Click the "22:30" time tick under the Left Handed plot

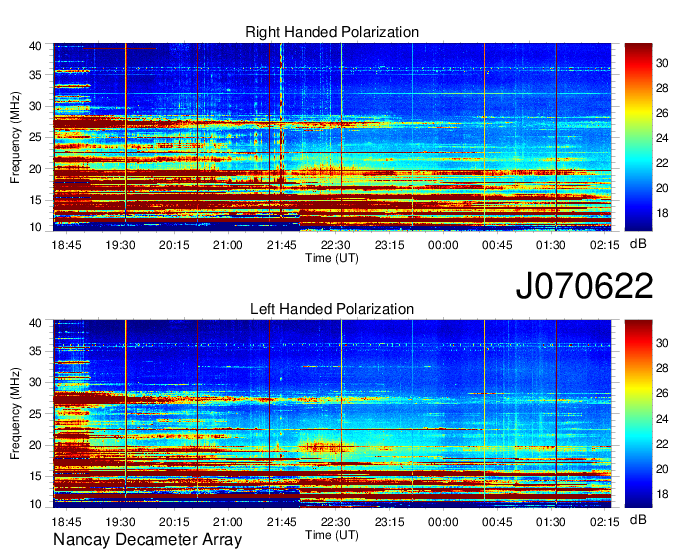click(x=335, y=522)
